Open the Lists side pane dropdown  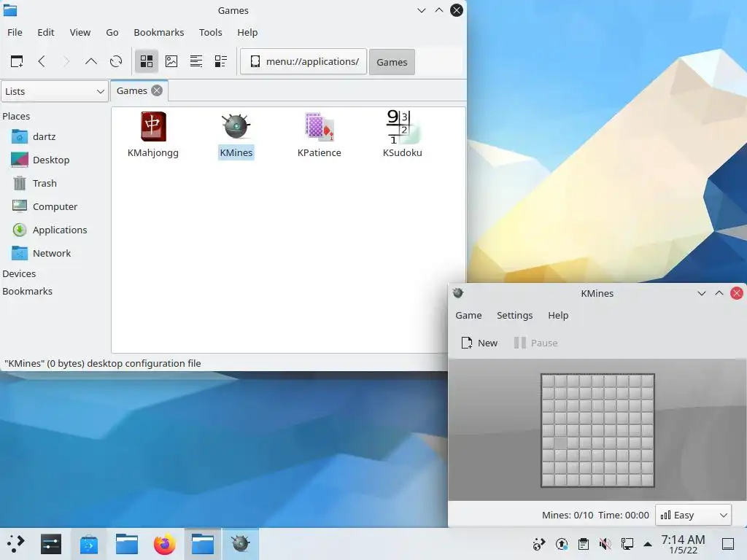tap(55, 91)
